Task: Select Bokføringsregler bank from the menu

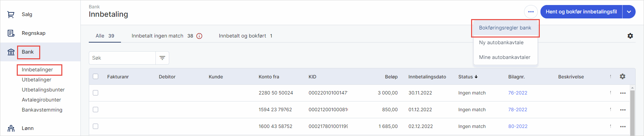Action: [x=505, y=28]
